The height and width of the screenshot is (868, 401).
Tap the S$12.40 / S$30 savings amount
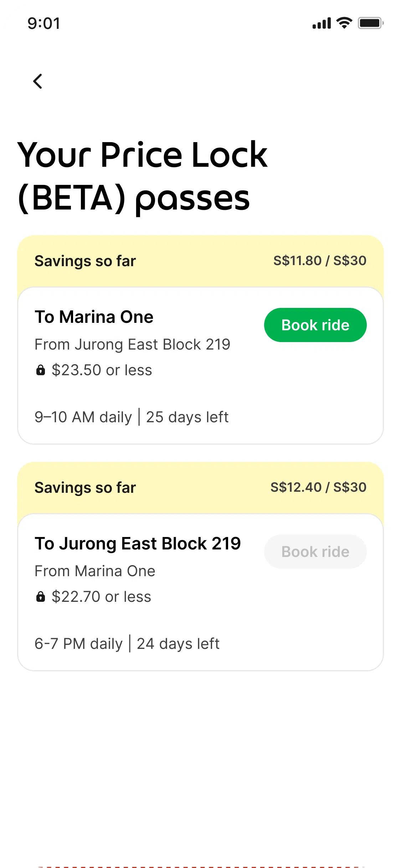(318, 487)
